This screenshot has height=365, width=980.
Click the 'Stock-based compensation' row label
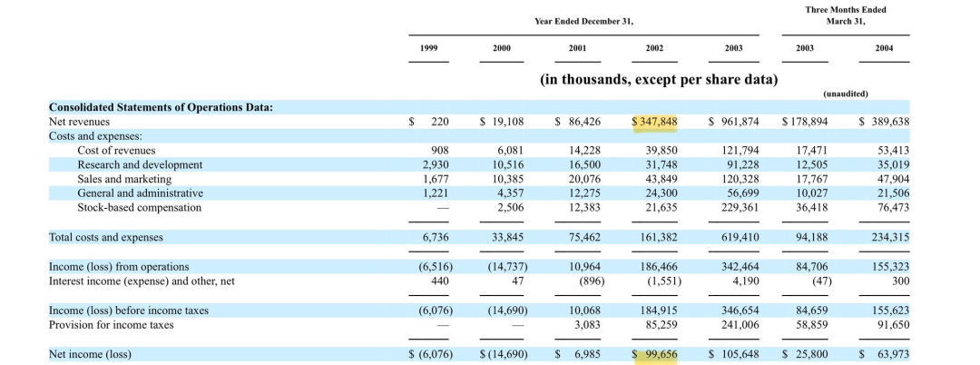pyautogui.click(x=139, y=208)
